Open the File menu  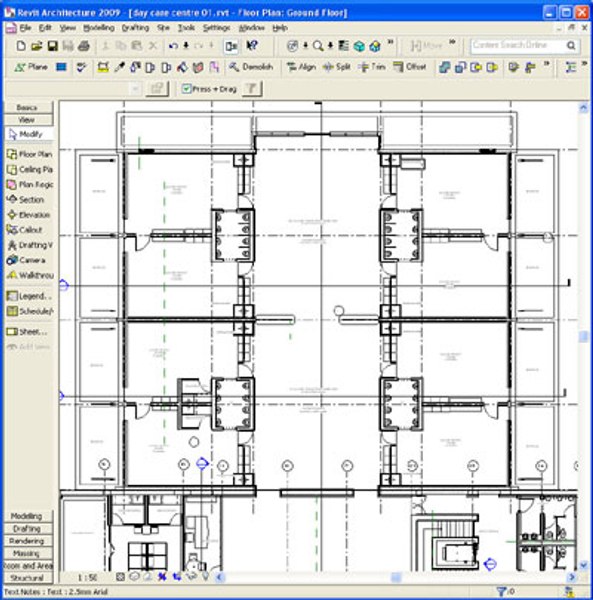pyautogui.click(x=25, y=28)
